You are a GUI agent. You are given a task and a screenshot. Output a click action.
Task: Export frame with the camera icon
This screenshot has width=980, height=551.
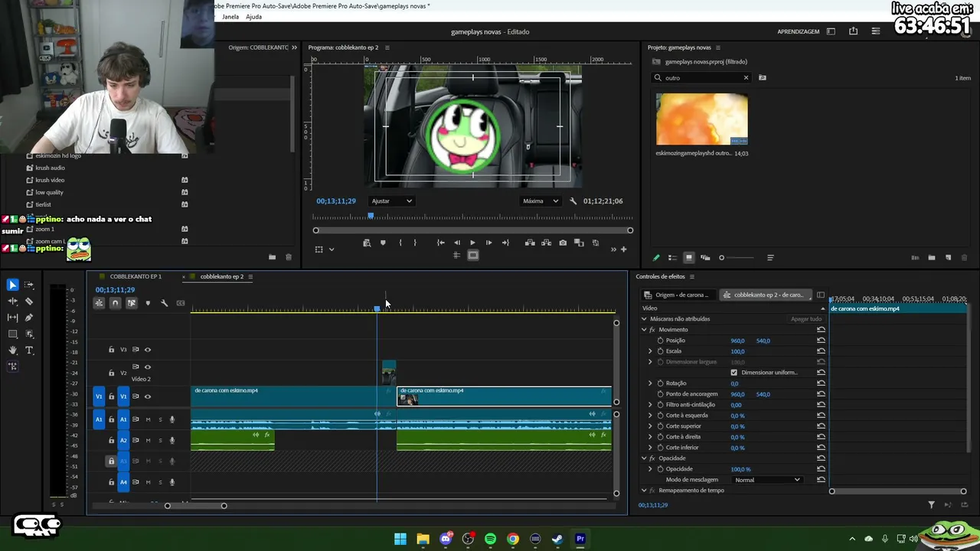563,243
